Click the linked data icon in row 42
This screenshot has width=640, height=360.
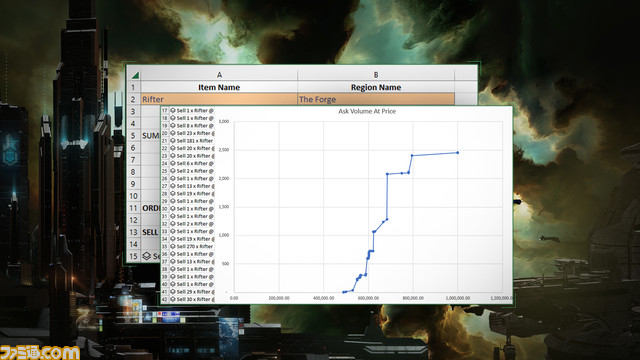pyautogui.click(x=173, y=299)
